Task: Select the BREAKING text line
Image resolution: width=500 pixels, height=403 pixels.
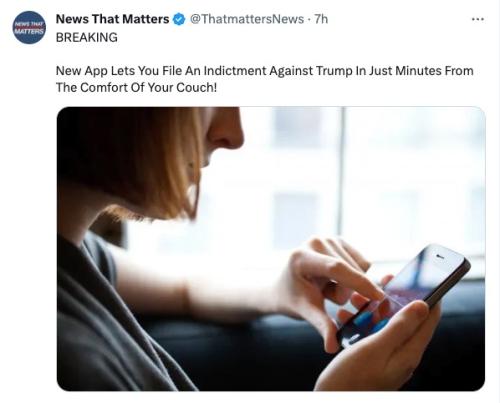Action: tap(87, 37)
